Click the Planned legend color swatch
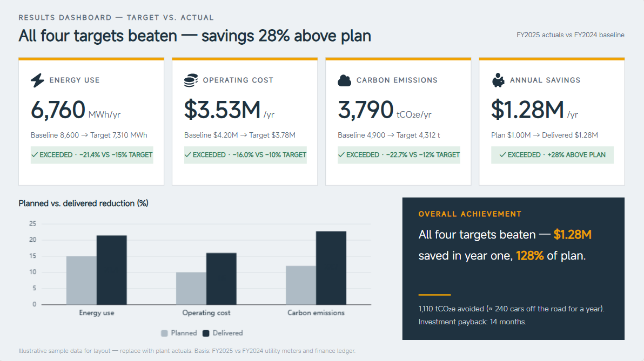 pos(164,333)
